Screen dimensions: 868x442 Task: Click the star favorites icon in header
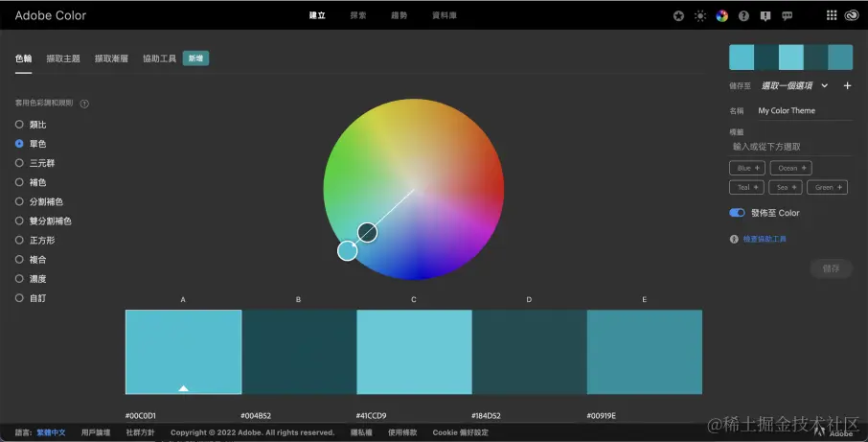point(678,16)
